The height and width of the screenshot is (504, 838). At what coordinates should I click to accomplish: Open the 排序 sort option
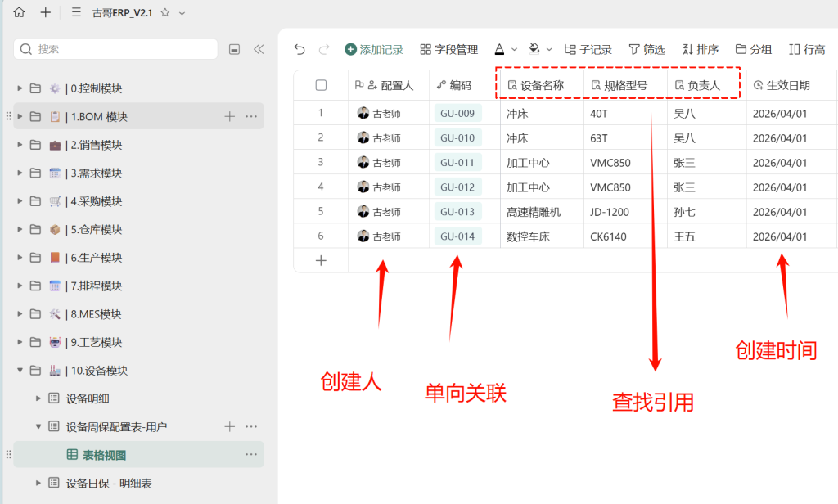[701, 50]
